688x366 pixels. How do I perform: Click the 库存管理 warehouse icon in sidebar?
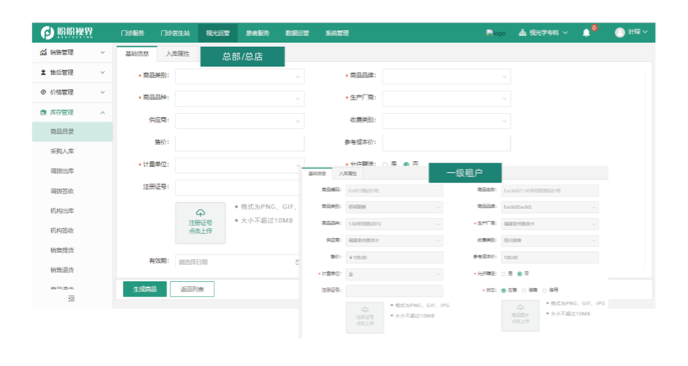click(x=43, y=112)
